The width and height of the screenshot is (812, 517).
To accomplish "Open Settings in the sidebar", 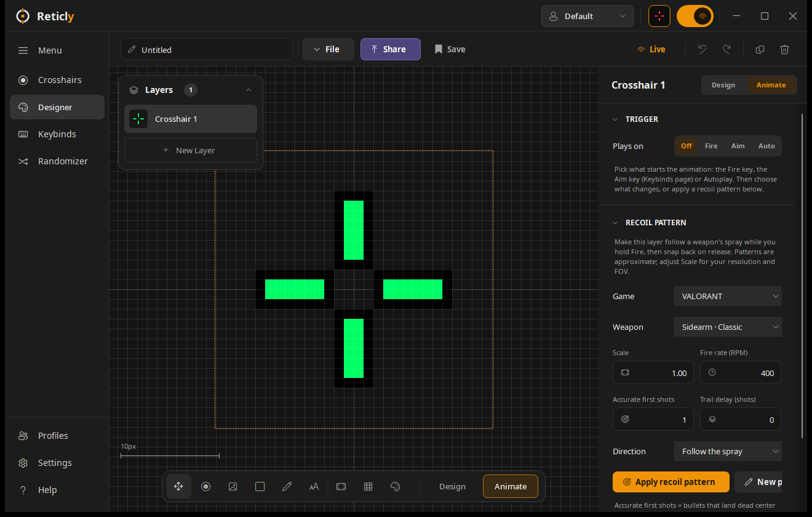I will click(57, 463).
